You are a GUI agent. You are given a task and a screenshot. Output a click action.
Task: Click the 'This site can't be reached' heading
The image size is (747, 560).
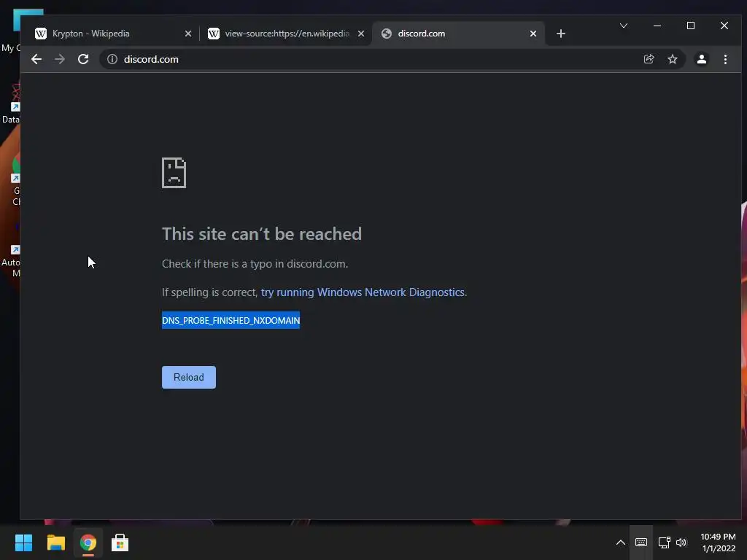tap(262, 234)
